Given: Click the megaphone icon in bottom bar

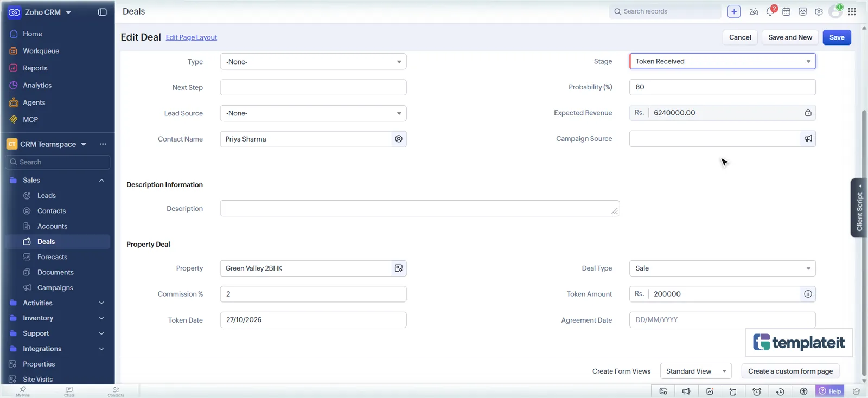Looking at the screenshot, I should click(x=686, y=391).
